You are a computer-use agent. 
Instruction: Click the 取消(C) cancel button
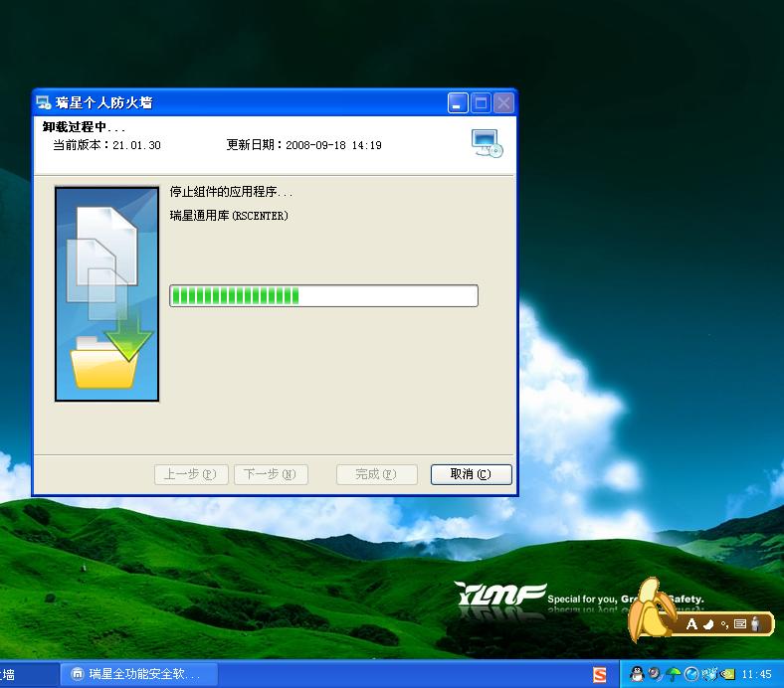tap(471, 474)
